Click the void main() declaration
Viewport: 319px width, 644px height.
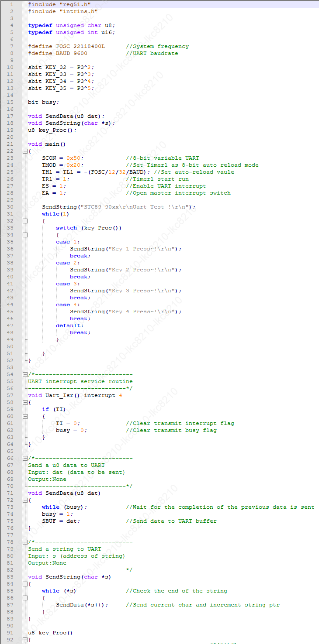coord(47,144)
